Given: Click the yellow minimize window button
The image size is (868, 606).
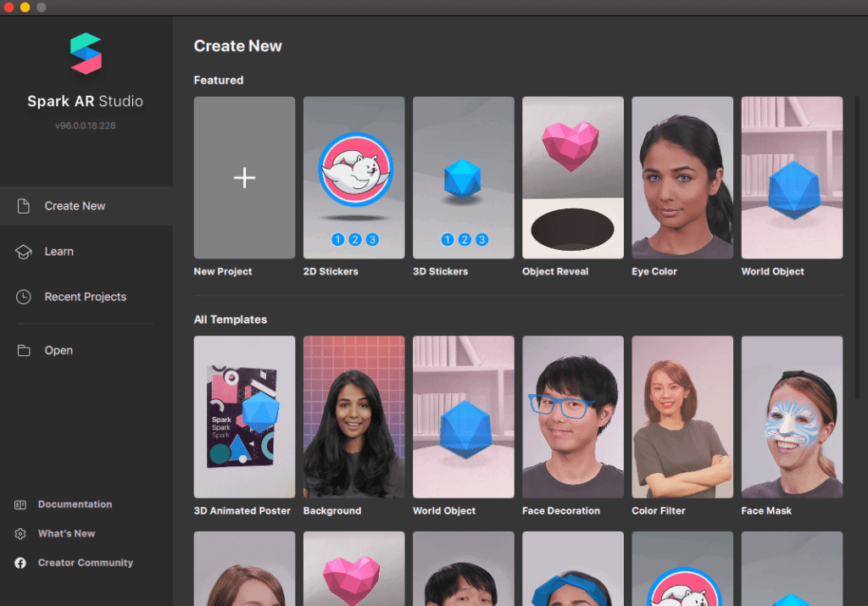Looking at the screenshot, I should [x=25, y=7].
